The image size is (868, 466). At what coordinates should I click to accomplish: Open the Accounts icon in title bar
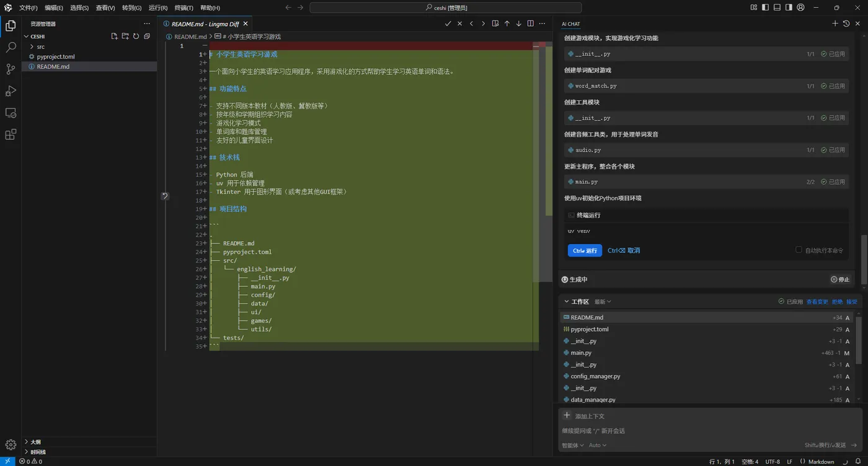tap(800, 7)
